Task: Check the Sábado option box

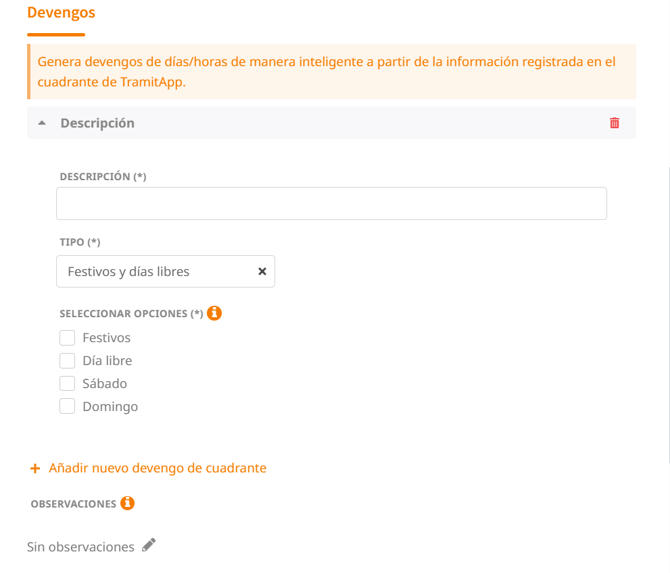Action: point(67,384)
